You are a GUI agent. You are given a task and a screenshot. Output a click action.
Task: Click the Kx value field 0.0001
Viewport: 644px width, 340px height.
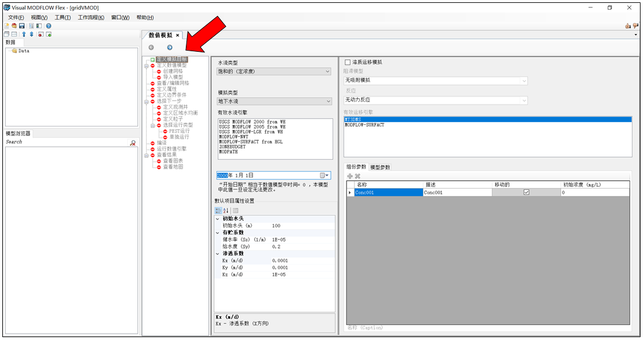tap(280, 261)
